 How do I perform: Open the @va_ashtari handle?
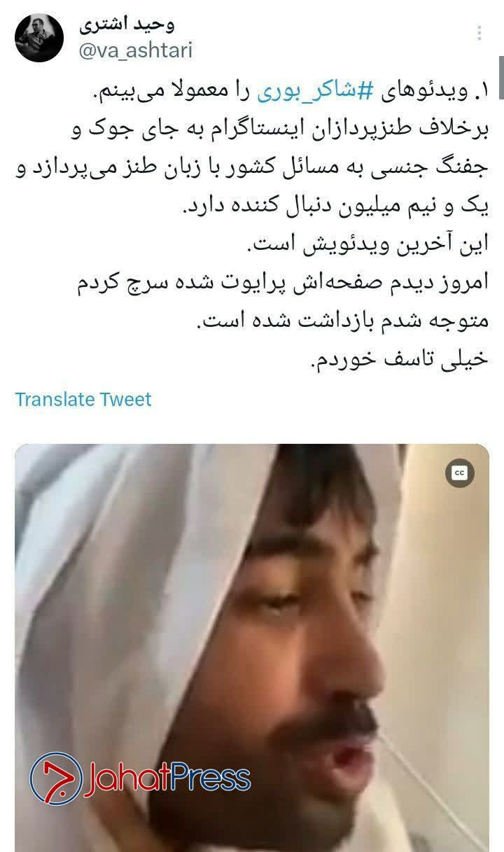click(x=134, y=52)
